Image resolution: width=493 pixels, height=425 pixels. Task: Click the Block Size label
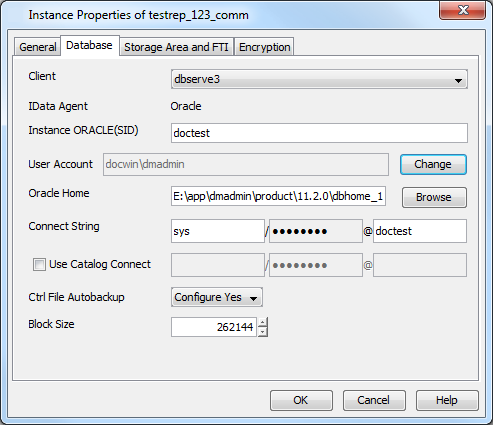tap(51, 324)
